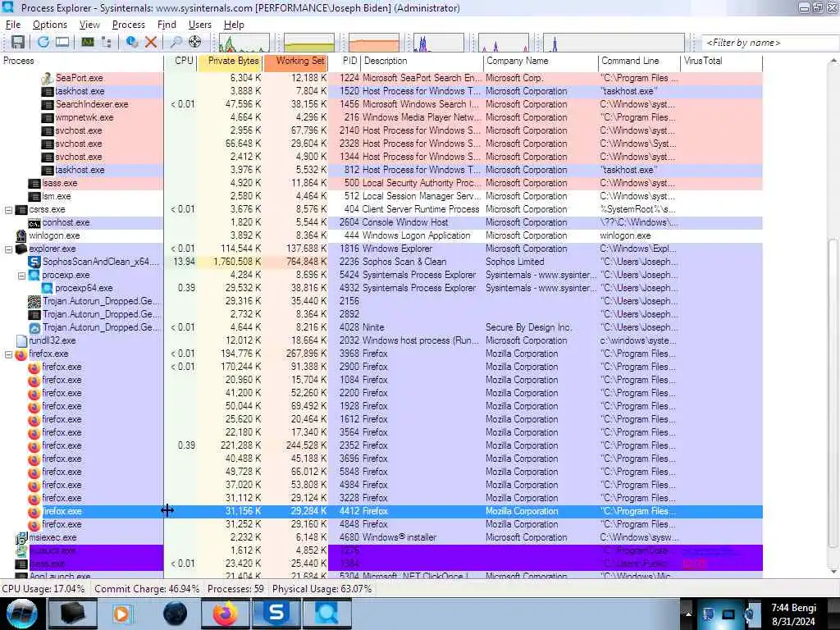Image resolution: width=840 pixels, height=630 pixels.
Task: Open the Find menu
Action: (x=167, y=25)
